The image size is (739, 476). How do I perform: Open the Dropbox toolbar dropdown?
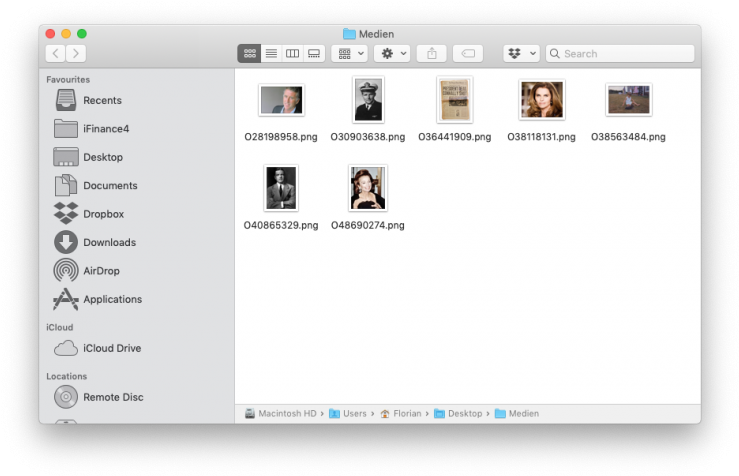(521, 54)
